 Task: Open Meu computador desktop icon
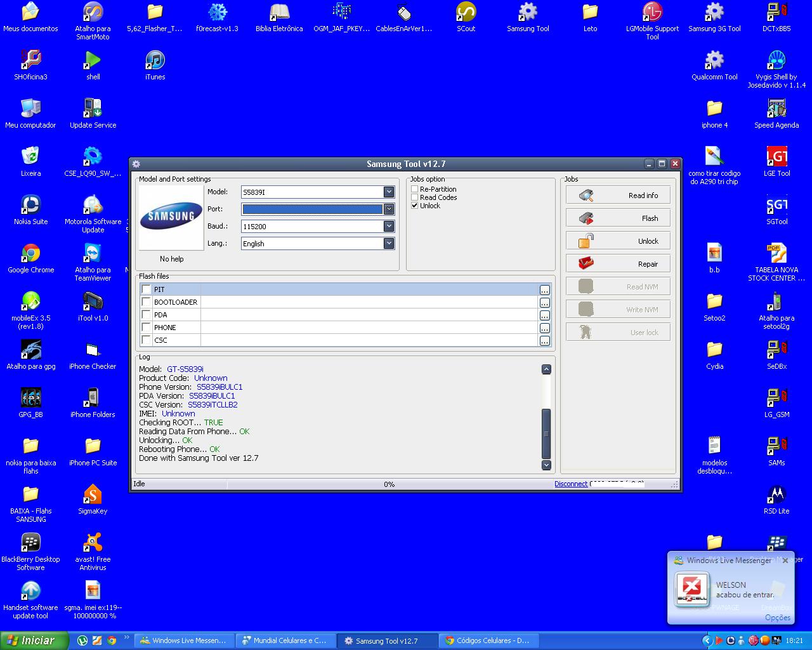tap(30, 114)
